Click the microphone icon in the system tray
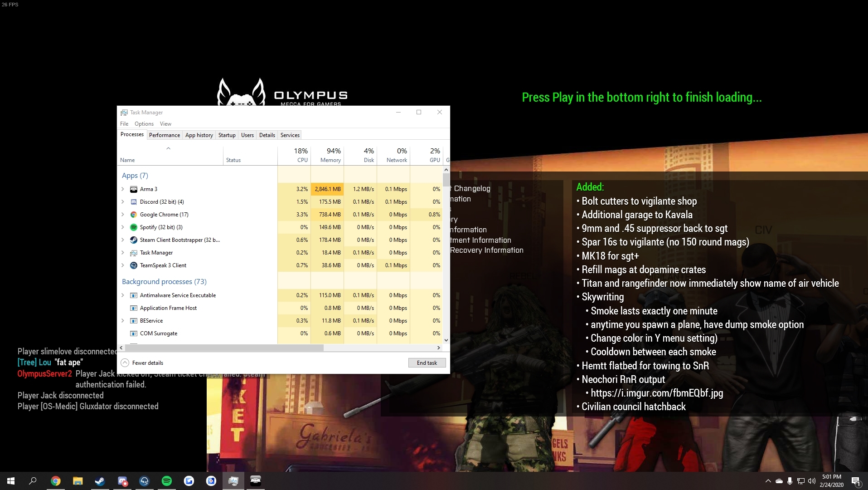This screenshot has width=868, height=490. pyautogui.click(x=790, y=481)
